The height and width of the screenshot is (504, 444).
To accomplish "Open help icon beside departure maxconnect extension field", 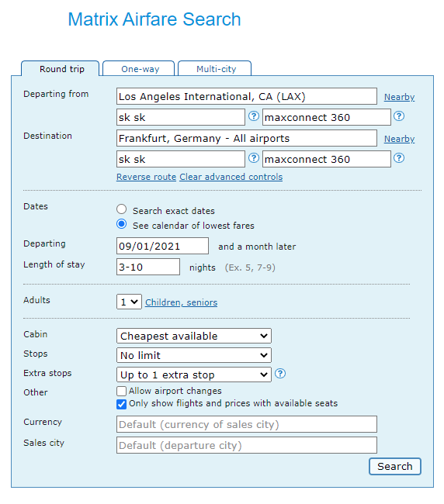I will coord(399,116).
